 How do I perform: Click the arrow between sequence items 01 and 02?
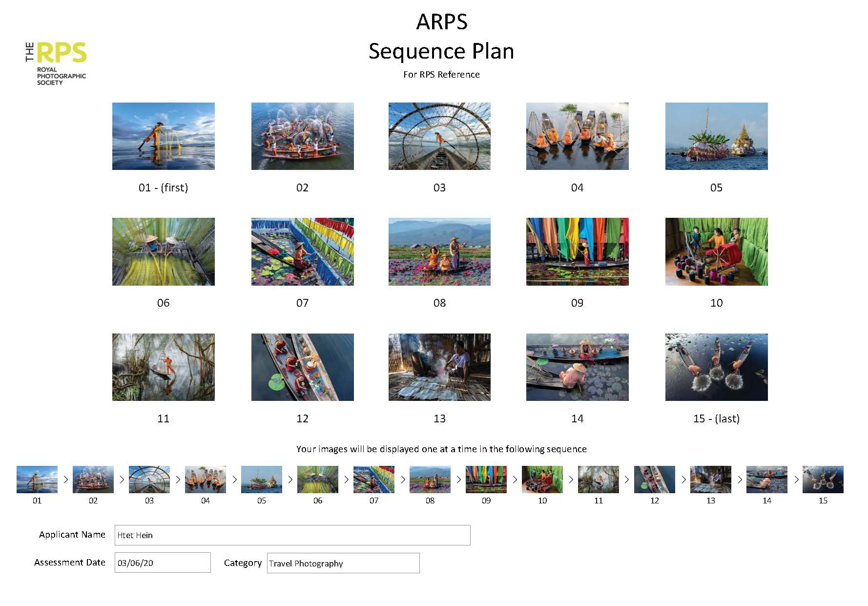(x=65, y=479)
